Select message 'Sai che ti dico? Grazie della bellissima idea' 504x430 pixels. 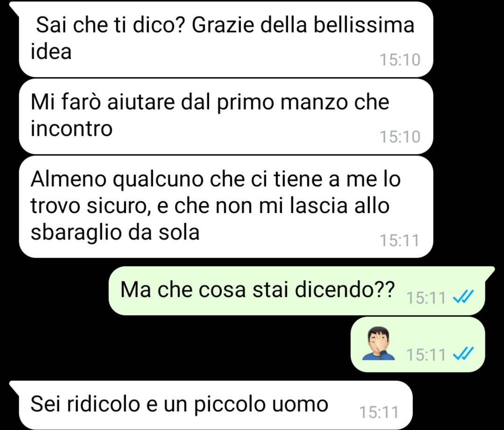coord(226,39)
